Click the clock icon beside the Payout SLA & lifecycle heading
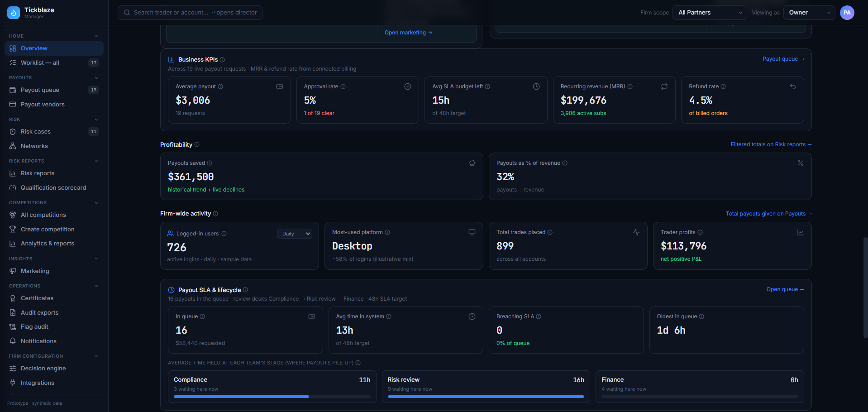Image resolution: width=868 pixels, height=412 pixels. (x=172, y=290)
